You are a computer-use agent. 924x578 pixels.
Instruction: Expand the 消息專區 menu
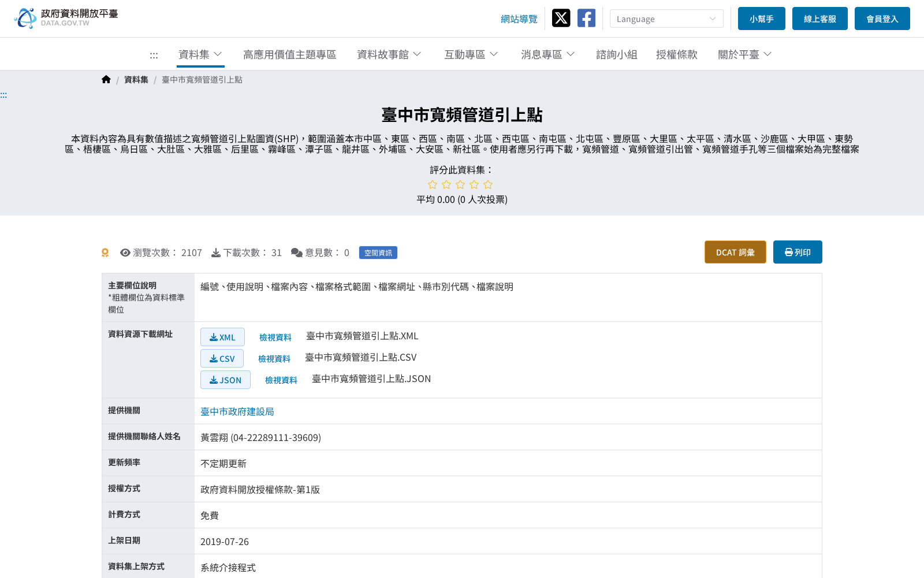click(x=547, y=54)
